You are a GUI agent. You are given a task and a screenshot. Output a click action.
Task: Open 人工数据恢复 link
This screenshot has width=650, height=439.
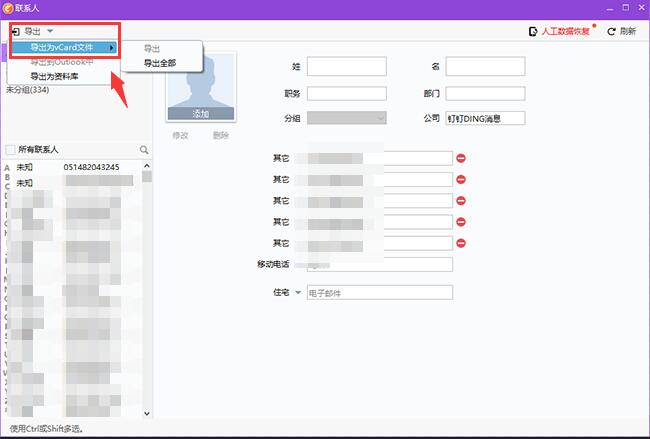565,32
